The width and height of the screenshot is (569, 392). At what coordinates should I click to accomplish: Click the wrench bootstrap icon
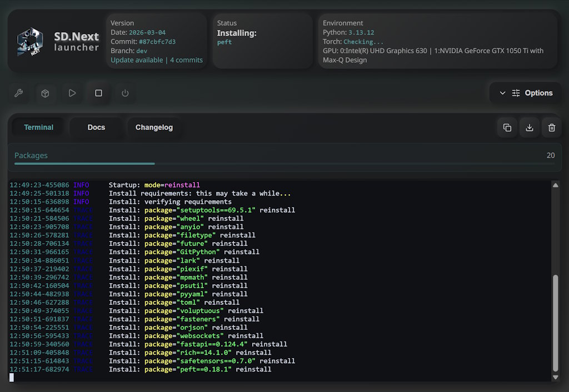pyautogui.click(x=18, y=93)
